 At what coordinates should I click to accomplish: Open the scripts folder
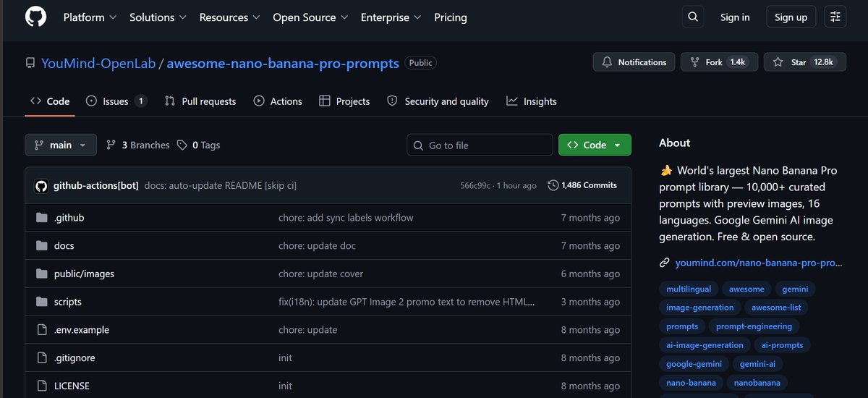click(x=68, y=302)
